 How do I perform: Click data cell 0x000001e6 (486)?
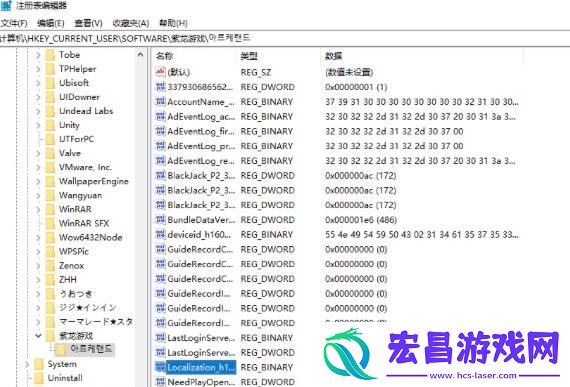click(361, 220)
